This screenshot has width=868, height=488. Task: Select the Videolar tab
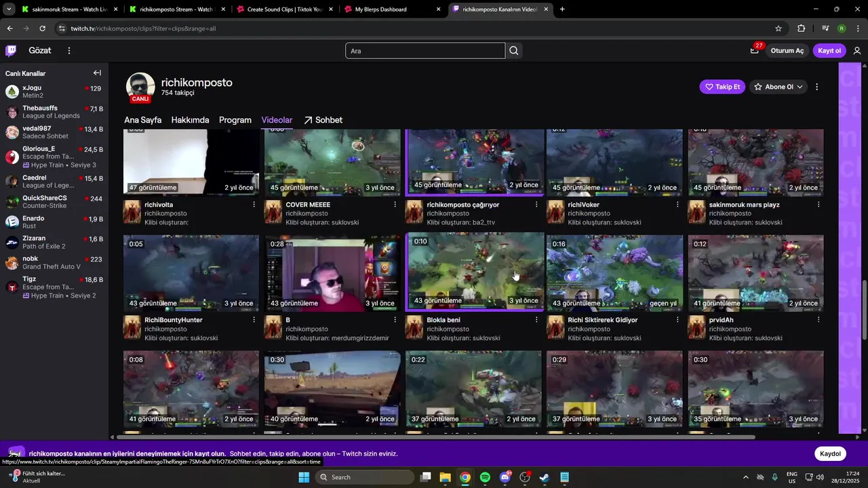click(277, 120)
